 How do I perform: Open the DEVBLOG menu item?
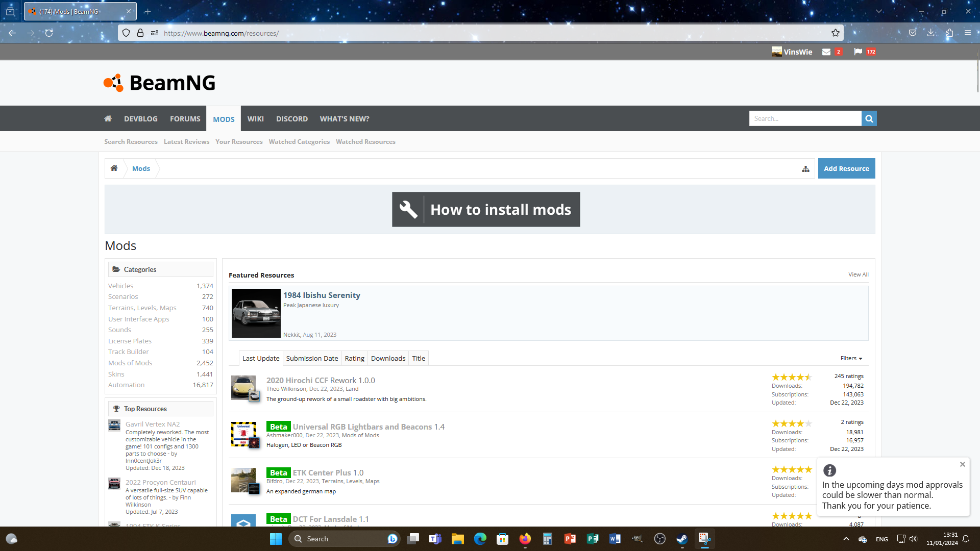point(141,118)
